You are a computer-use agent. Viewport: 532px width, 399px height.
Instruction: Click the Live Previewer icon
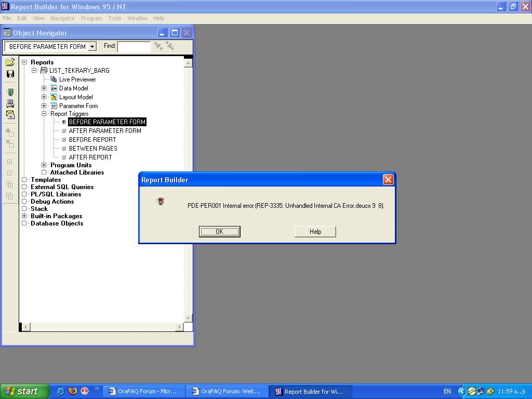pyautogui.click(x=54, y=79)
